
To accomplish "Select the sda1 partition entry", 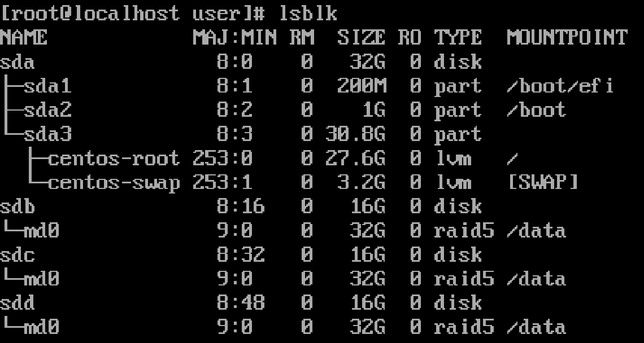I will (x=47, y=86).
